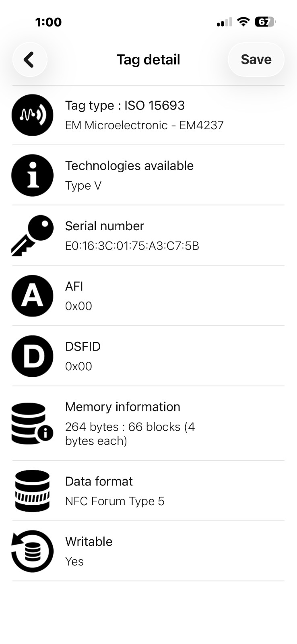Tap the key icon for serial number
Image resolution: width=297 pixels, height=644 pixels.
[x=32, y=235]
